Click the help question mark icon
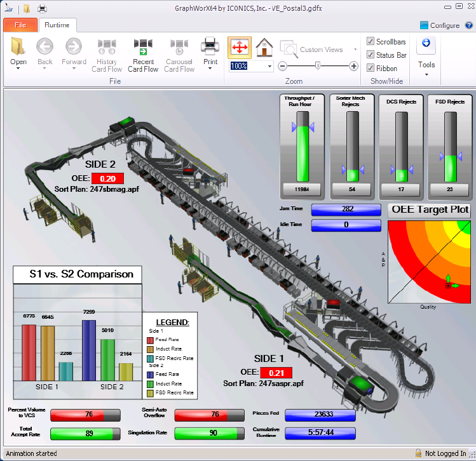 click(468, 25)
